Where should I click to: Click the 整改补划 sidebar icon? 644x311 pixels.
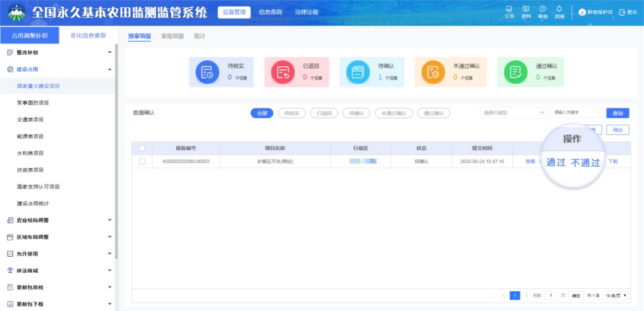(x=11, y=53)
